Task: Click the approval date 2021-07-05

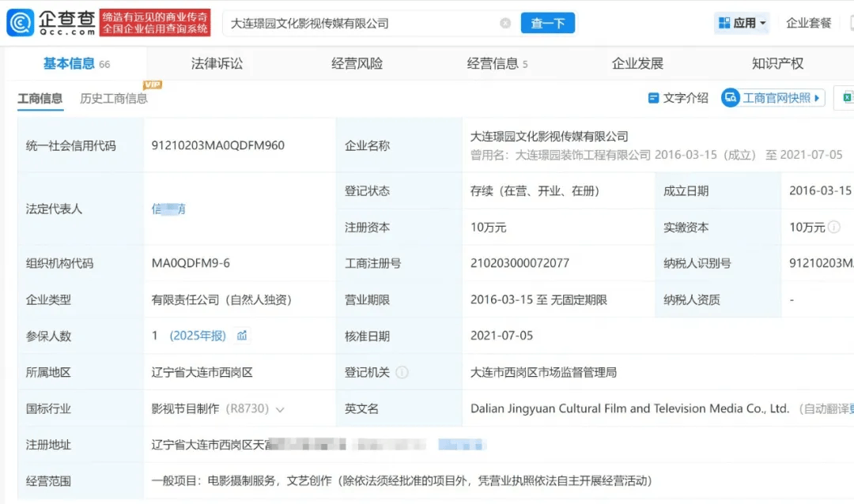Action: 501,336
